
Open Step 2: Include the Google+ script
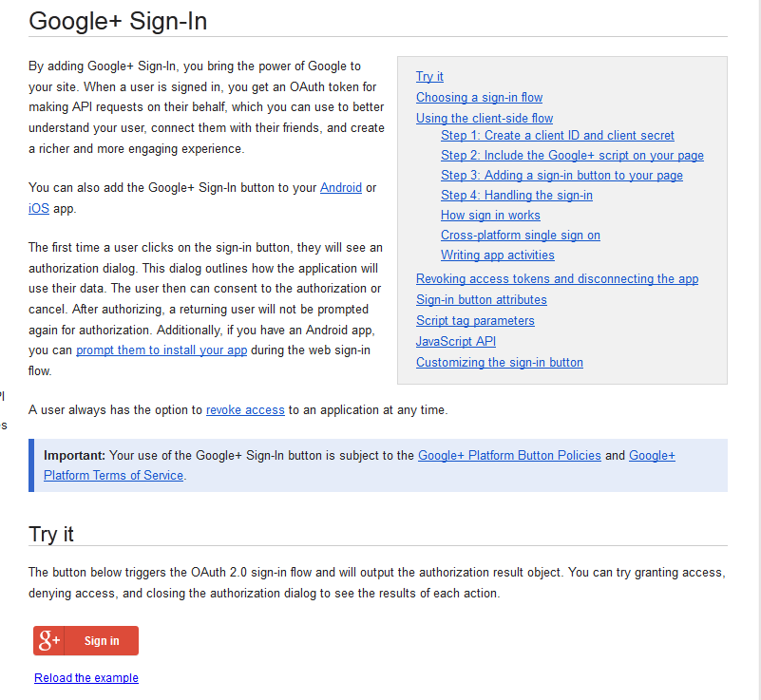coord(572,155)
